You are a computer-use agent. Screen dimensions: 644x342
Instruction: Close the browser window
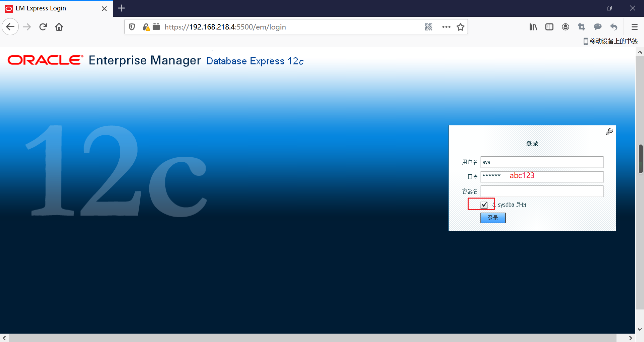633,8
